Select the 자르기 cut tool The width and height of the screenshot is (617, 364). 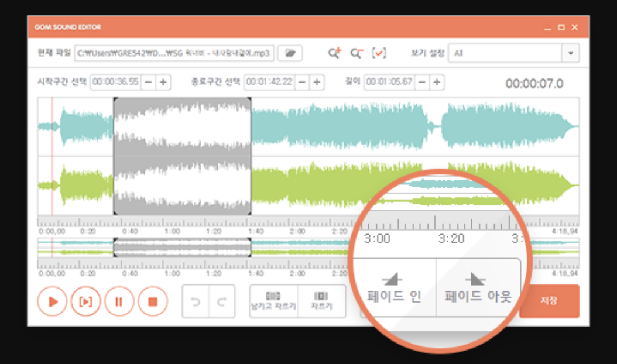click(322, 301)
